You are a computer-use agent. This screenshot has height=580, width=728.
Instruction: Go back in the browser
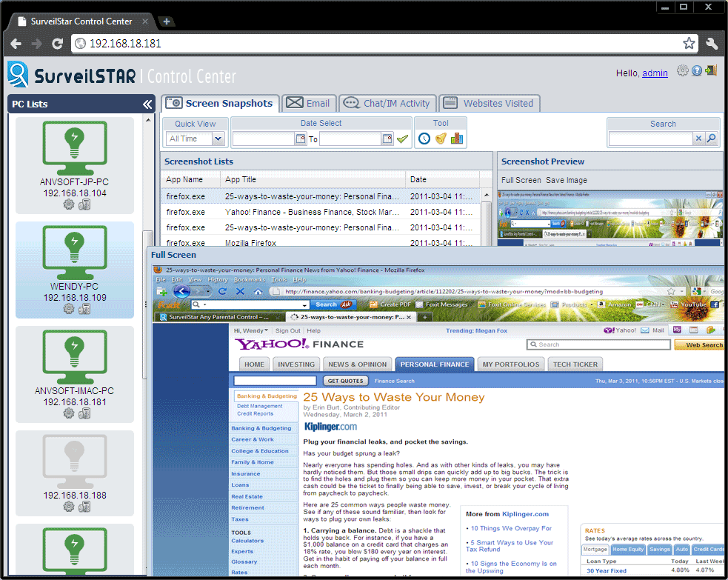coord(16,44)
